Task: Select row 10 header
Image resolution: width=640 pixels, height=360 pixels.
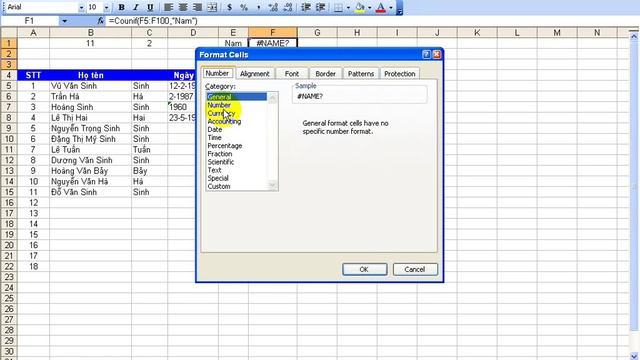Action: pos(9,139)
